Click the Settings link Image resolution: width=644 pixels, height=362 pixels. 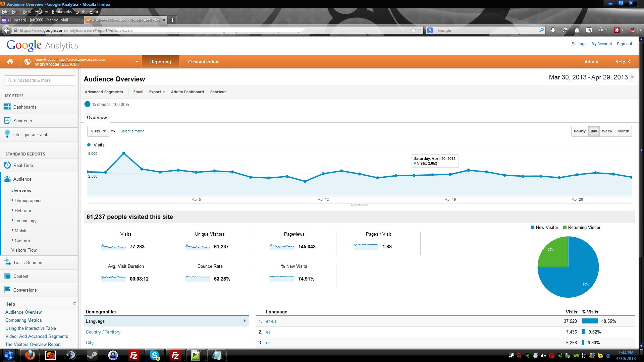point(579,44)
